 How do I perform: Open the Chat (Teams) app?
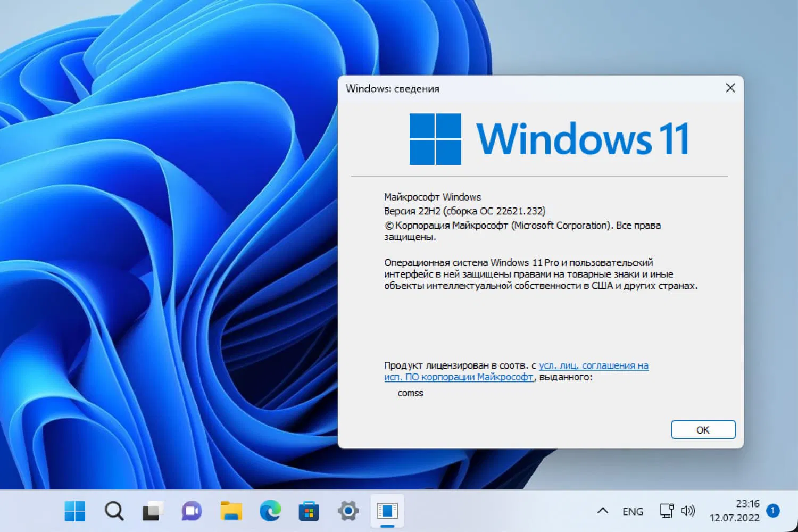click(x=192, y=511)
